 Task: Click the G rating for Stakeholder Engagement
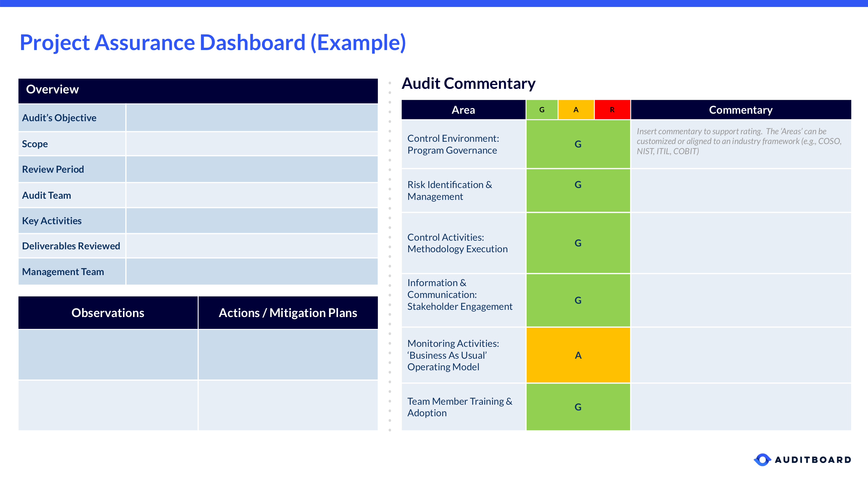[578, 300]
